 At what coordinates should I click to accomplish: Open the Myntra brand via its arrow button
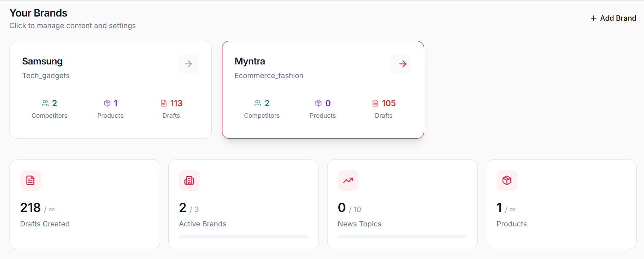click(401, 64)
